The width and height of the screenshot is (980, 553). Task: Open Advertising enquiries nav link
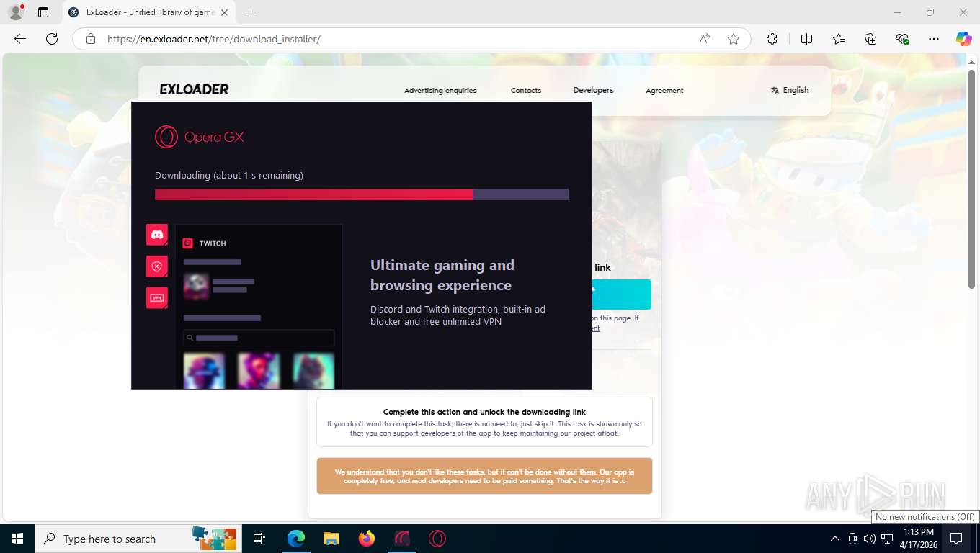tap(440, 91)
